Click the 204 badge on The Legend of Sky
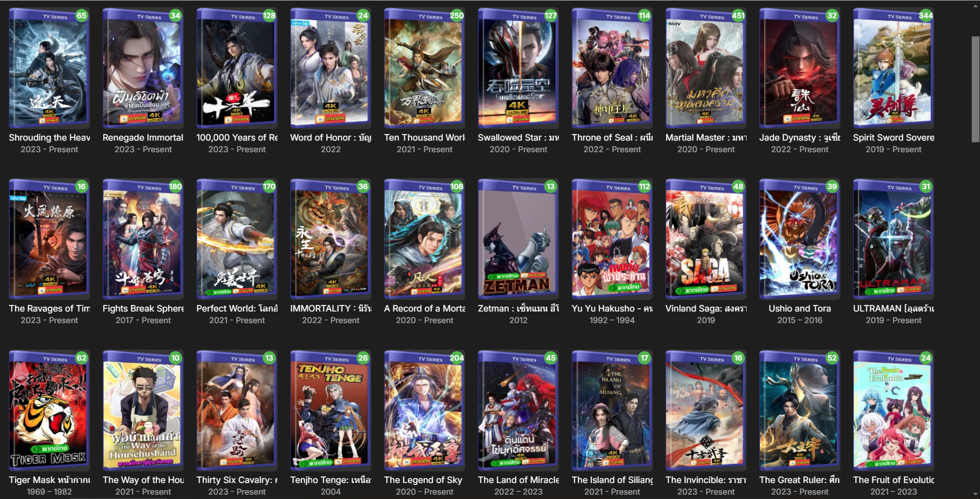Screen dimensions: 980x499 [x=456, y=358]
